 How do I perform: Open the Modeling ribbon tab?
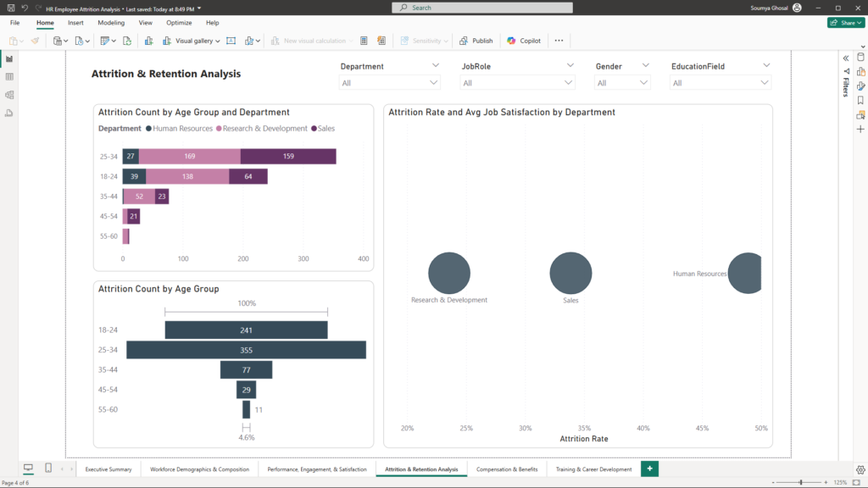coord(111,23)
